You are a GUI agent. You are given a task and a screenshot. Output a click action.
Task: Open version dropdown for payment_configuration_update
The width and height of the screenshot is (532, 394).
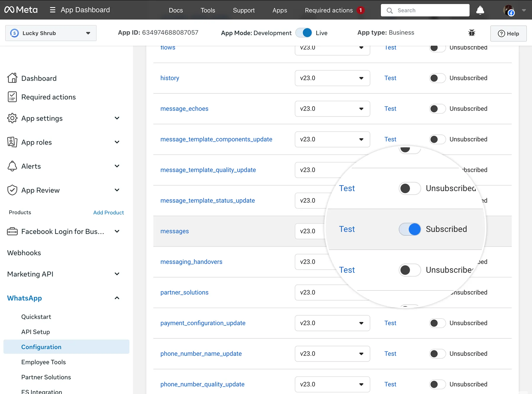pos(332,323)
